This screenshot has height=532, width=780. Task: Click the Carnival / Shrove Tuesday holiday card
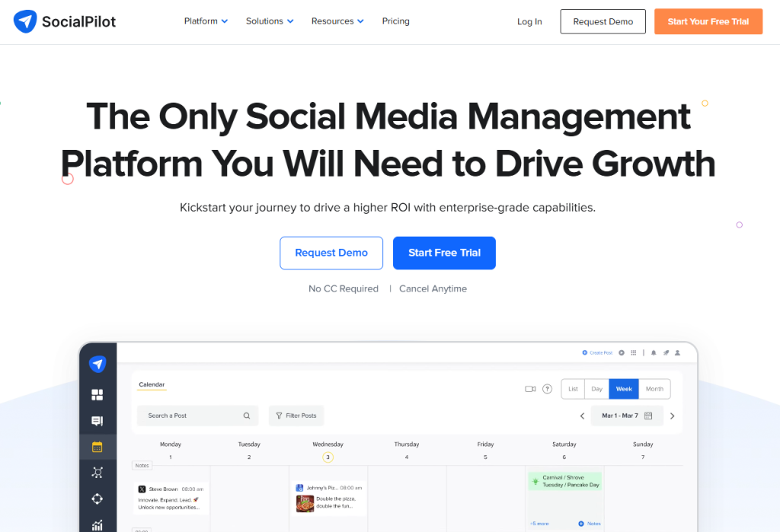pos(564,481)
